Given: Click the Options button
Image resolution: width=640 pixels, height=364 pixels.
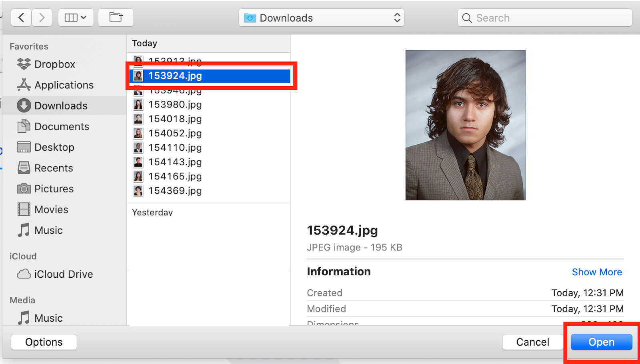Looking at the screenshot, I should 44,342.
